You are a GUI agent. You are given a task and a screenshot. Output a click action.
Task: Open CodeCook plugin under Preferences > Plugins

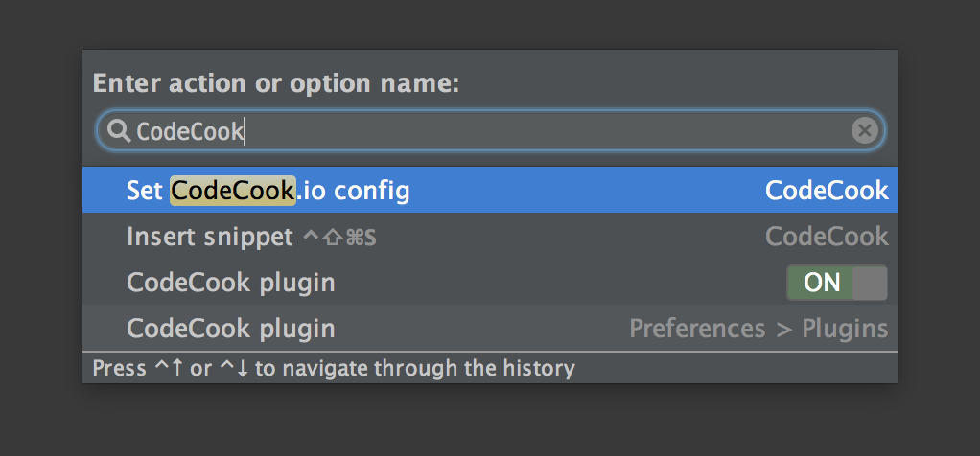(x=231, y=329)
